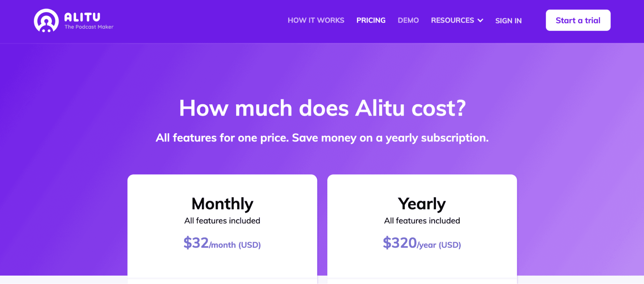
Task: Click the $32 monthly price amount
Action: tap(196, 243)
